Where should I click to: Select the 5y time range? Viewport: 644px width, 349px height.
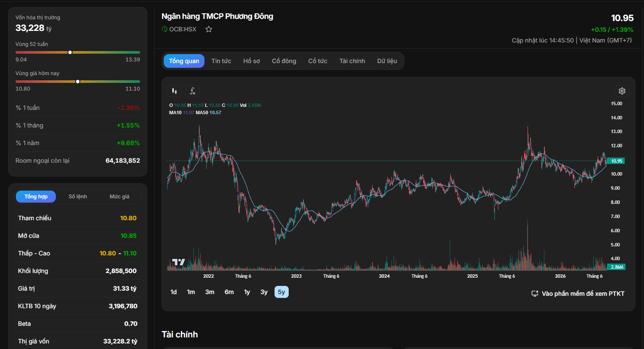[x=281, y=292]
